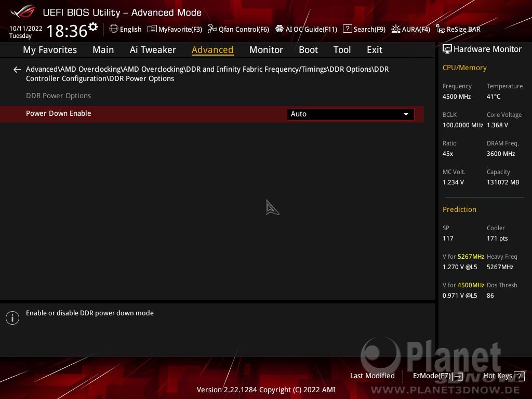Toggle the ReSize BAR icon
Image resolution: width=532 pixels, height=399 pixels.
441,29
